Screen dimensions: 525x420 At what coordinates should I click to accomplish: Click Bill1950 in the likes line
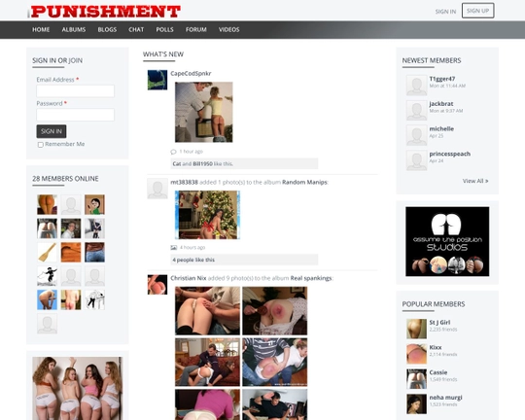point(202,163)
